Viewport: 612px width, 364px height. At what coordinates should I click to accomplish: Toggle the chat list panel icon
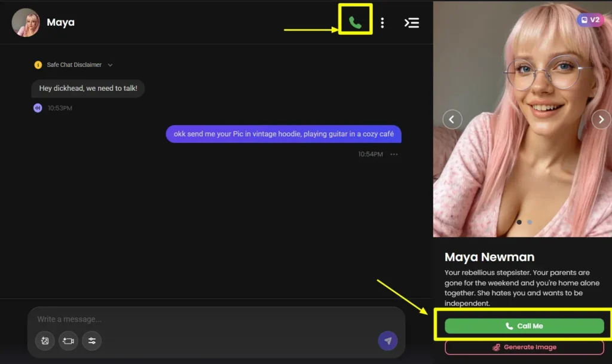click(x=412, y=23)
